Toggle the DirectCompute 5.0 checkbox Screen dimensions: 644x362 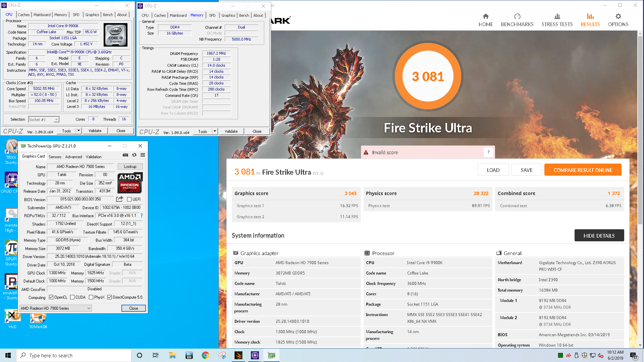tap(109, 297)
